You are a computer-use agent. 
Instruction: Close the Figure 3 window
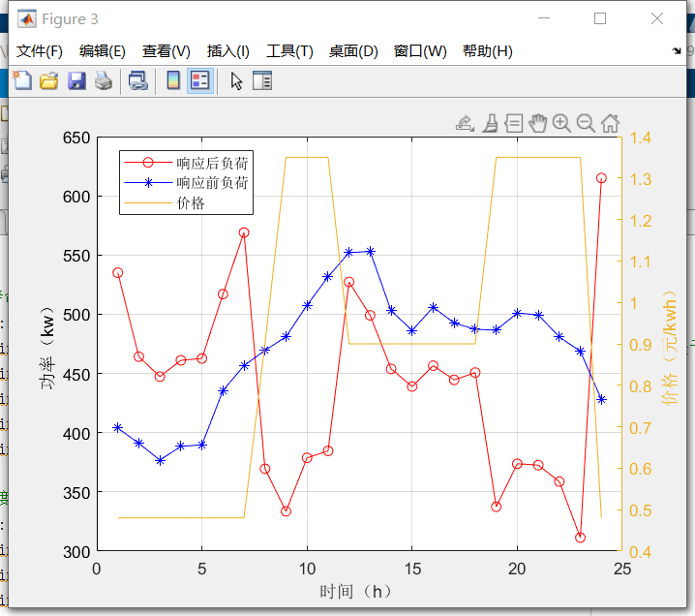pos(657,18)
